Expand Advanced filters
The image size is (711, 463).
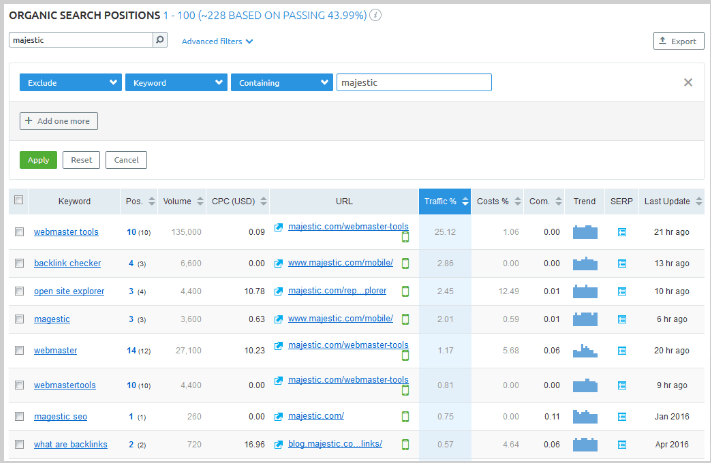click(217, 41)
